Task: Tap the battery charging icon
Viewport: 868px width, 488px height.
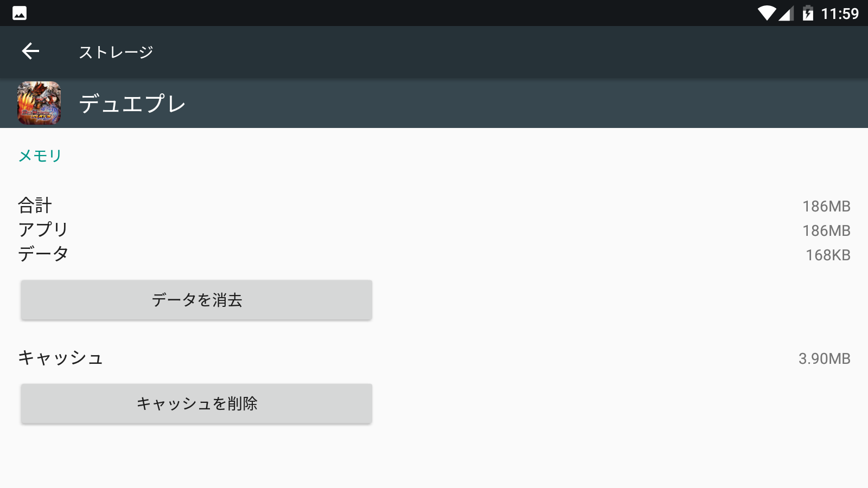Action: point(808,13)
